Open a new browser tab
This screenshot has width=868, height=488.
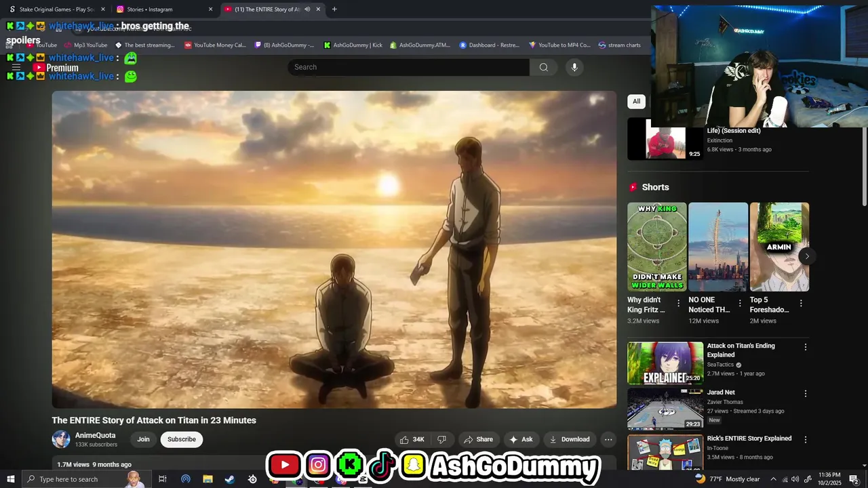[334, 9]
